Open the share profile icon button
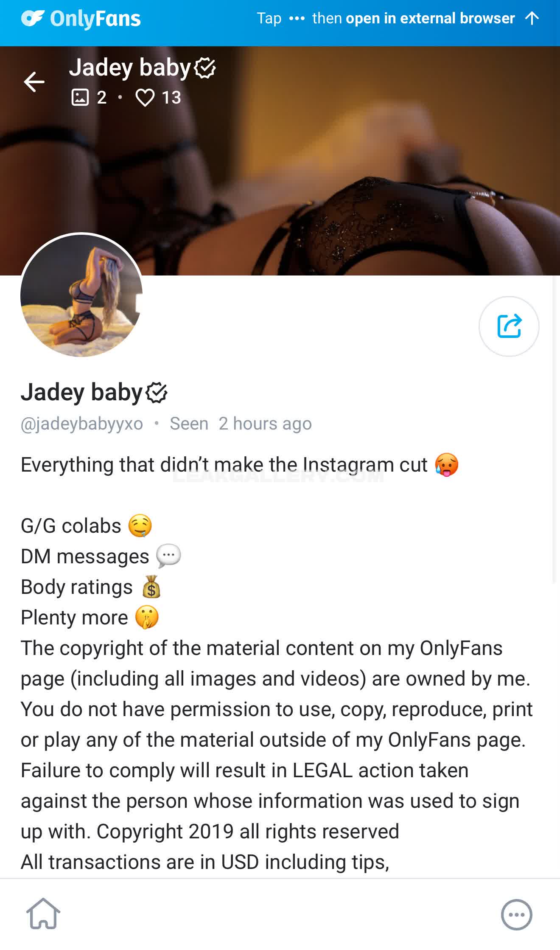This screenshot has width=560, height=950. pyautogui.click(x=509, y=326)
